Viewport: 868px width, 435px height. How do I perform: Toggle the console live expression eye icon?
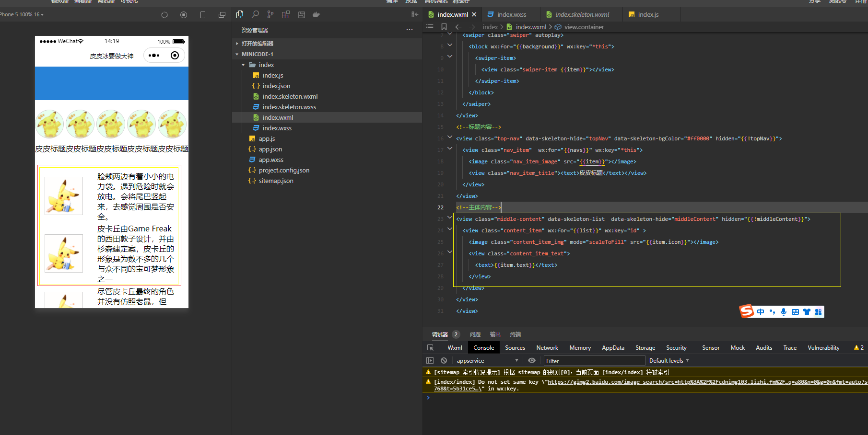[x=532, y=361]
